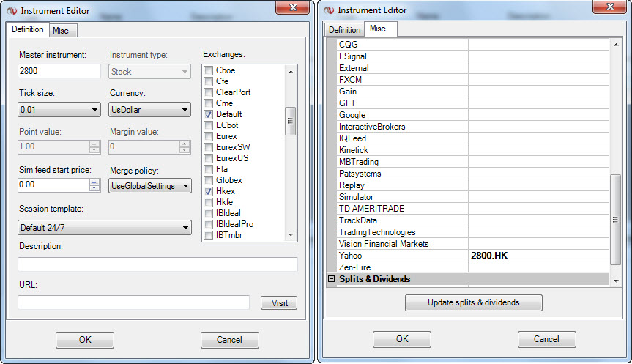Click the Exchanges list scroll down arrow

click(x=291, y=235)
